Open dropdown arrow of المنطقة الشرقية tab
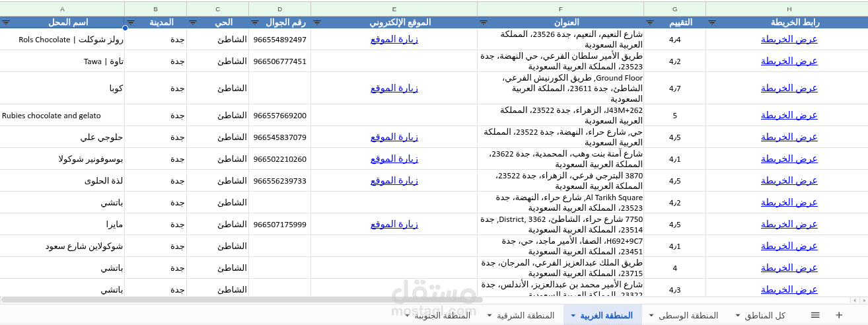The height and width of the screenshot is (325, 868). (489, 316)
